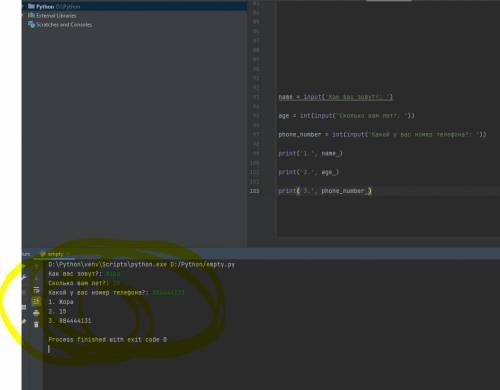The height and width of the screenshot is (390, 500).
Task: Select the Python project folder entry
Action: 54,6
